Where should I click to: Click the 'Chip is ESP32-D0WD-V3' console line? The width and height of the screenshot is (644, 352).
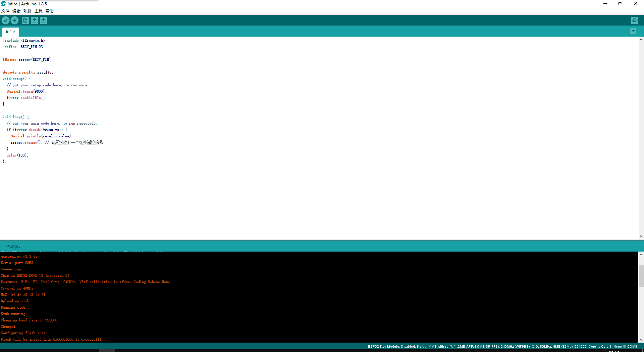(35, 276)
